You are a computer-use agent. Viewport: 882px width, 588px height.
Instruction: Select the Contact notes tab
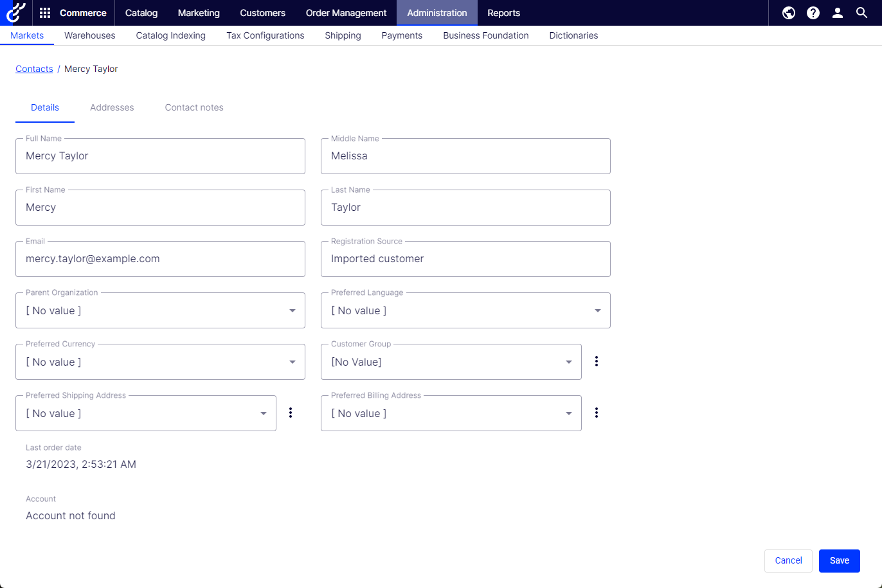pos(194,107)
